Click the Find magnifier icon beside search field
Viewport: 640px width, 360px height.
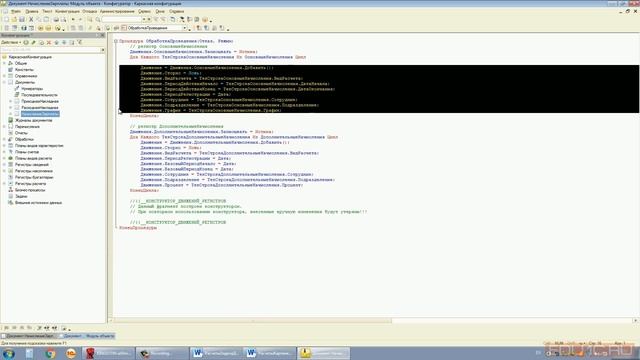click(98, 20)
